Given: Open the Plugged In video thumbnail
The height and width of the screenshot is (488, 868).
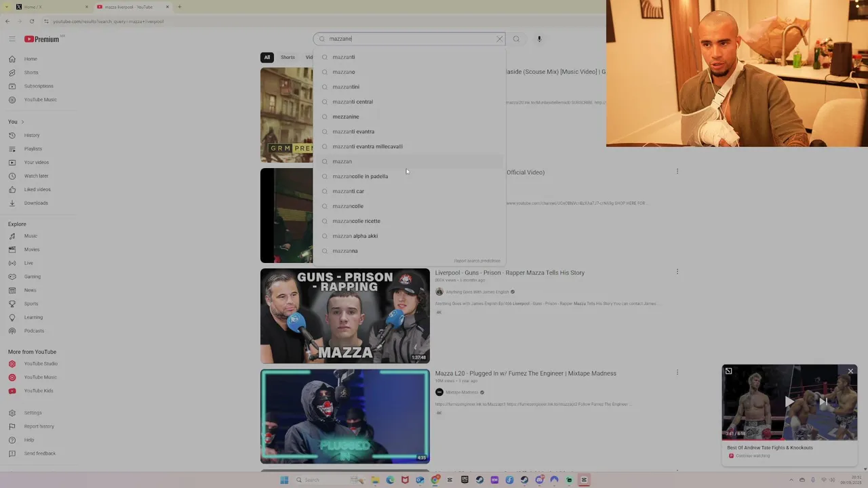Looking at the screenshot, I should 345,416.
